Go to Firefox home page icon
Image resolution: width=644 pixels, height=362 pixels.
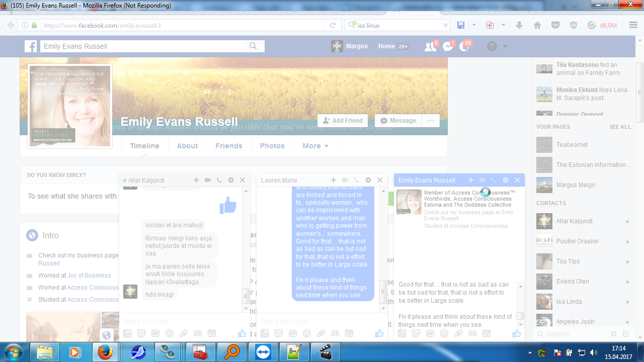537,25
